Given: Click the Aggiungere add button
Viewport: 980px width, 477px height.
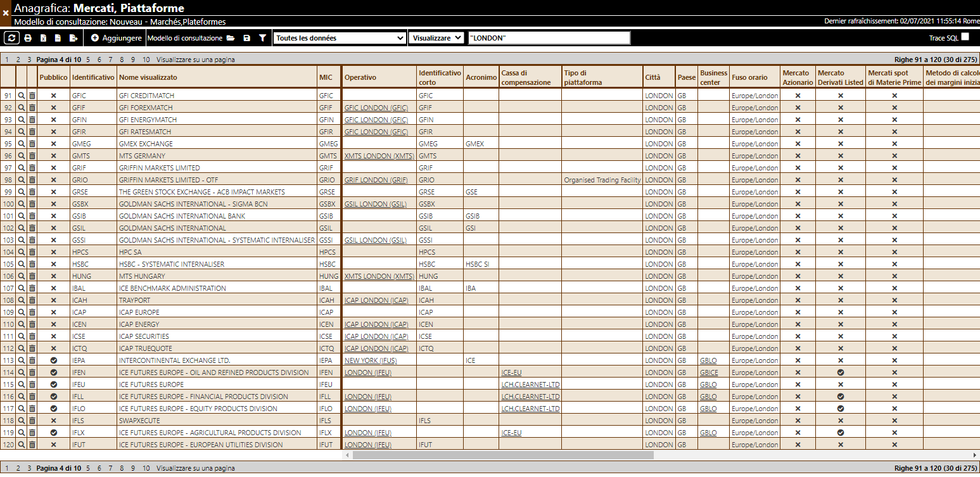Looking at the screenshot, I should click(116, 38).
